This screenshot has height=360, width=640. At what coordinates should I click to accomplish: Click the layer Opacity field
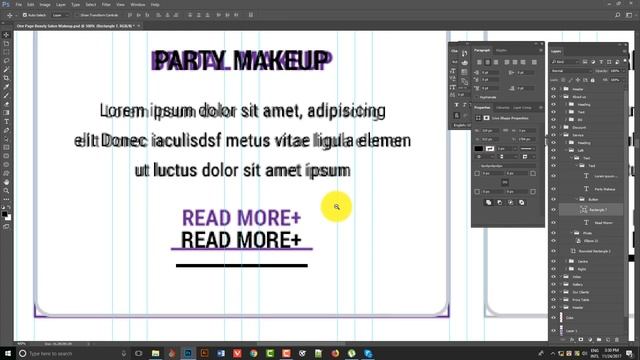(615, 71)
